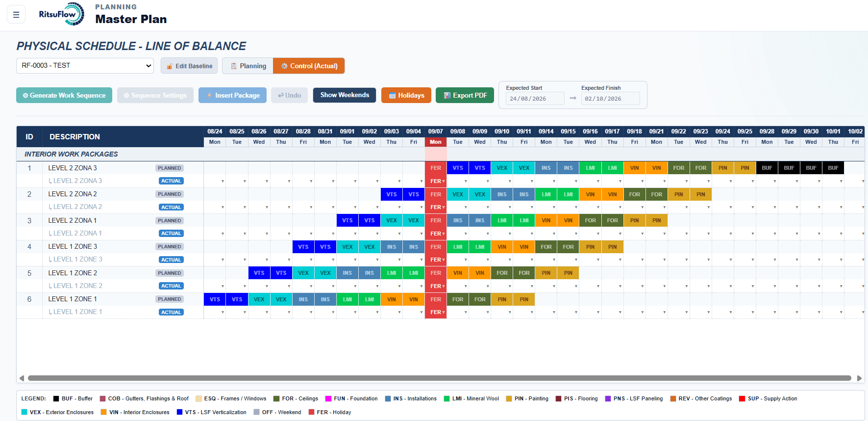
Task: Click VTS LSF Verticalization legend swatch
Action: [x=179, y=412]
